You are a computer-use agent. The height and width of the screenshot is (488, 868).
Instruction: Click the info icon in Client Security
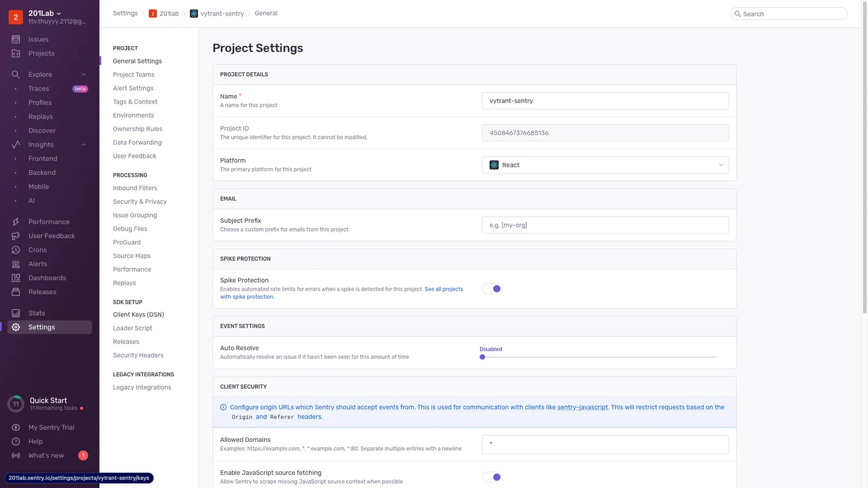click(223, 407)
